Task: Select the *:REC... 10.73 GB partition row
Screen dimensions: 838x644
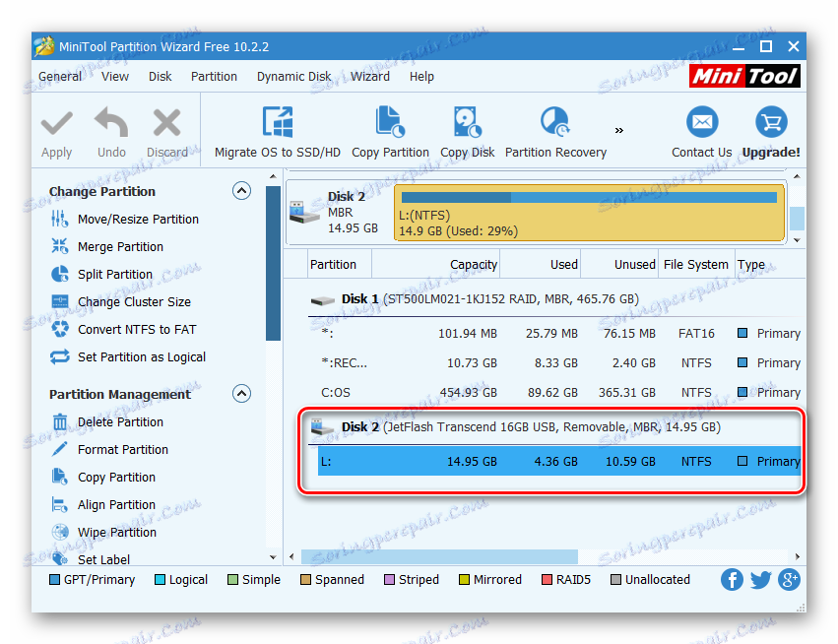Action: (x=559, y=363)
